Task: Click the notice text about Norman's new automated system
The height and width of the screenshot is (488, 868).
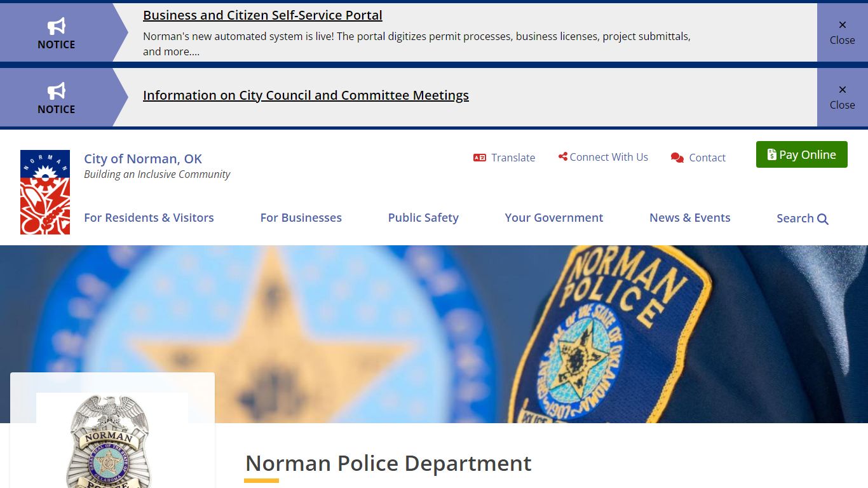Action: pyautogui.click(x=417, y=44)
